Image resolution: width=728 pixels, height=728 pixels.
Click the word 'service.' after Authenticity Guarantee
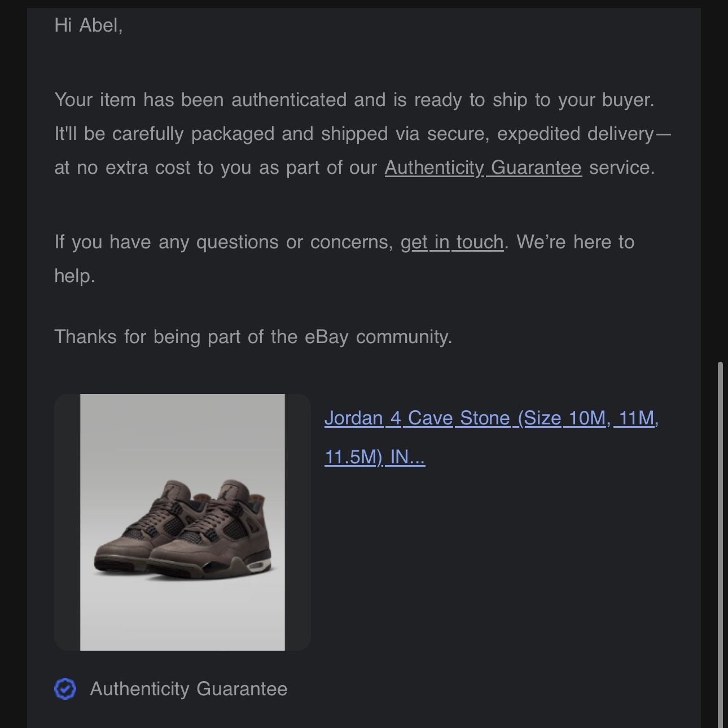[622, 168]
